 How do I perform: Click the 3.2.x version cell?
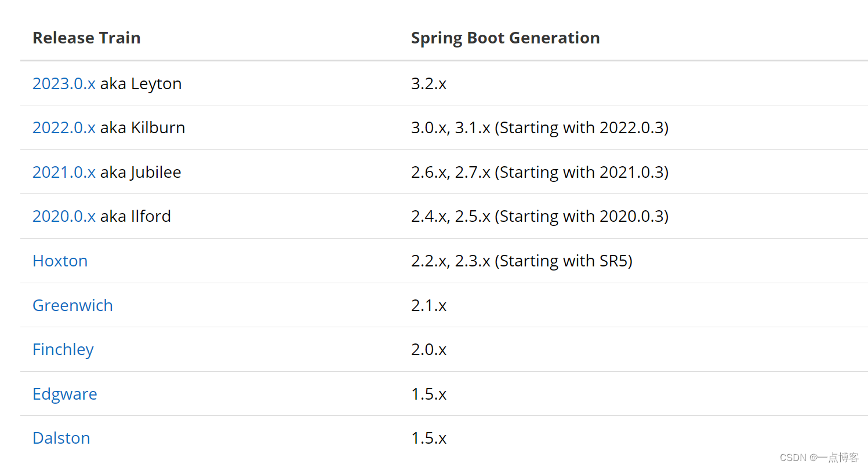pyautogui.click(x=428, y=83)
